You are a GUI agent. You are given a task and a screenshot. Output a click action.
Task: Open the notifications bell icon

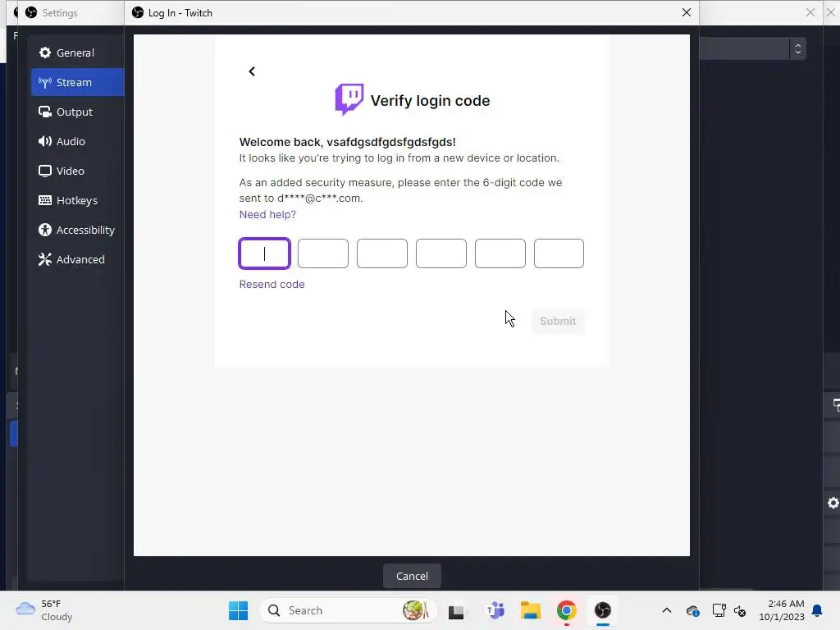[817, 610]
